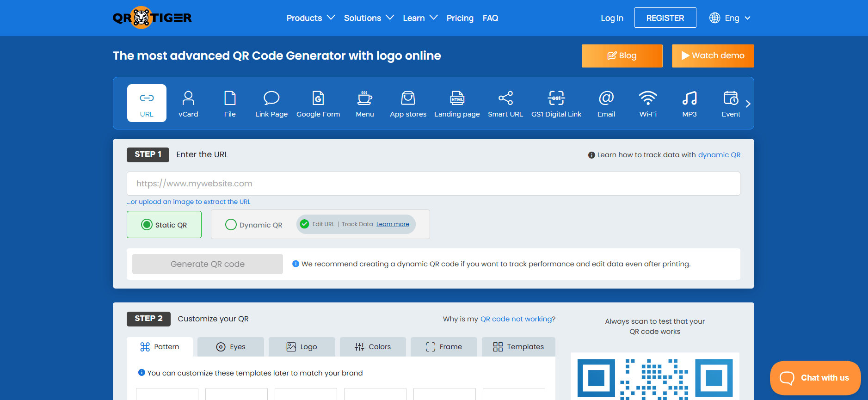
Task: Select the Wi-Fi QR type
Action: click(648, 103)
